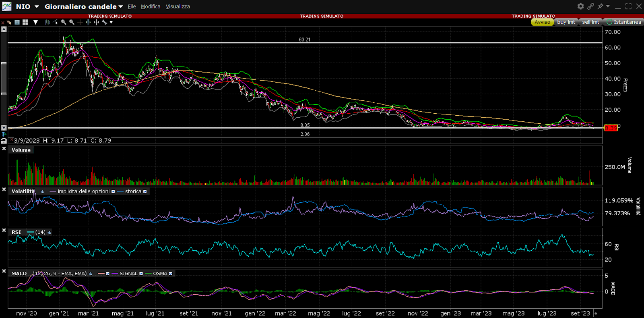Click the chain link window grouping icon
Image resolution: width=644 pixels, height=318 pixels.
pos(590,6)
